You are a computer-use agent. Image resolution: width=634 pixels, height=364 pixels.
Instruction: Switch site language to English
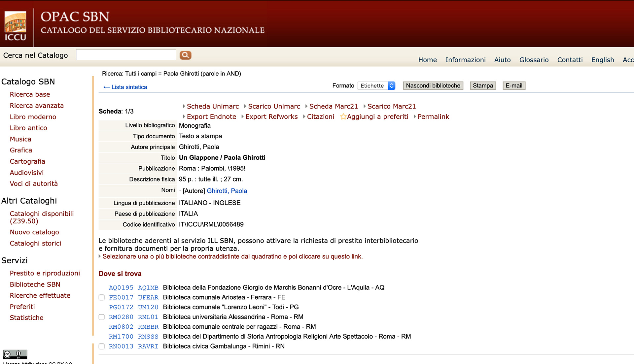[x=602, y=60]
